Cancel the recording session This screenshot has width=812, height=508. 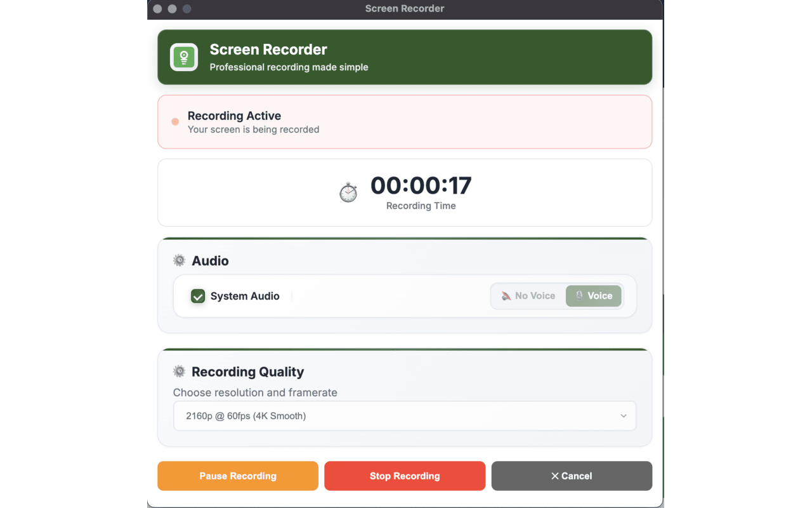(x=571, y=476)
